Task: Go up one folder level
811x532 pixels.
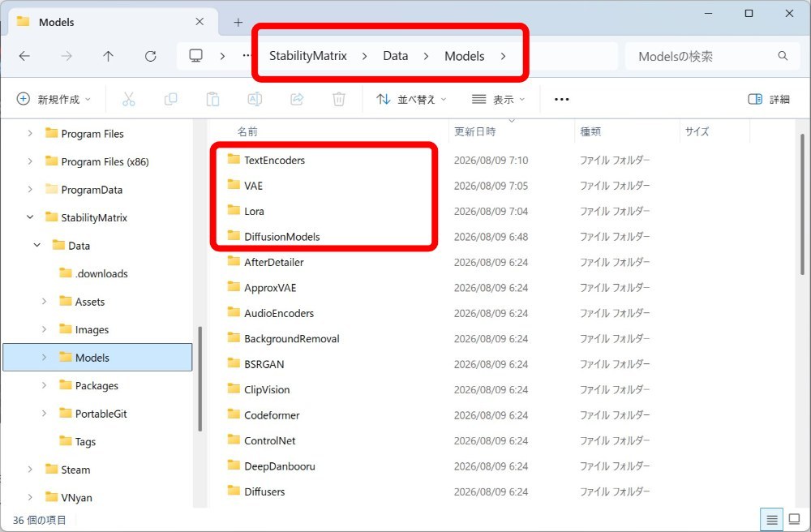Action: (x=108, y=56)
